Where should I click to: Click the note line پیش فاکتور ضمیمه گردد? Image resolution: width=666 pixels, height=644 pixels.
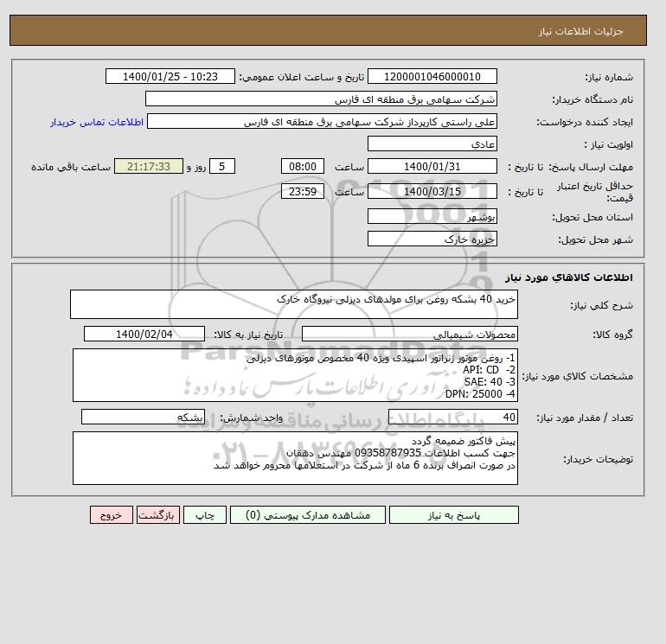(x=463, y=442)
